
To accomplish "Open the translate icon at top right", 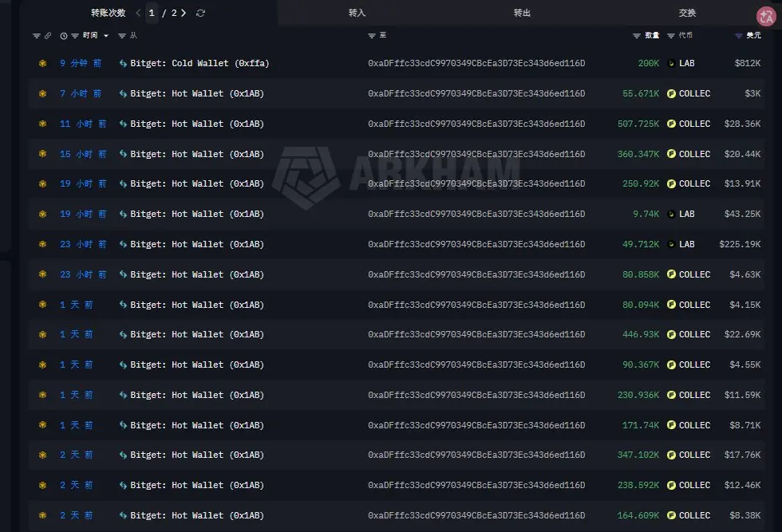I will coord(767,17).
